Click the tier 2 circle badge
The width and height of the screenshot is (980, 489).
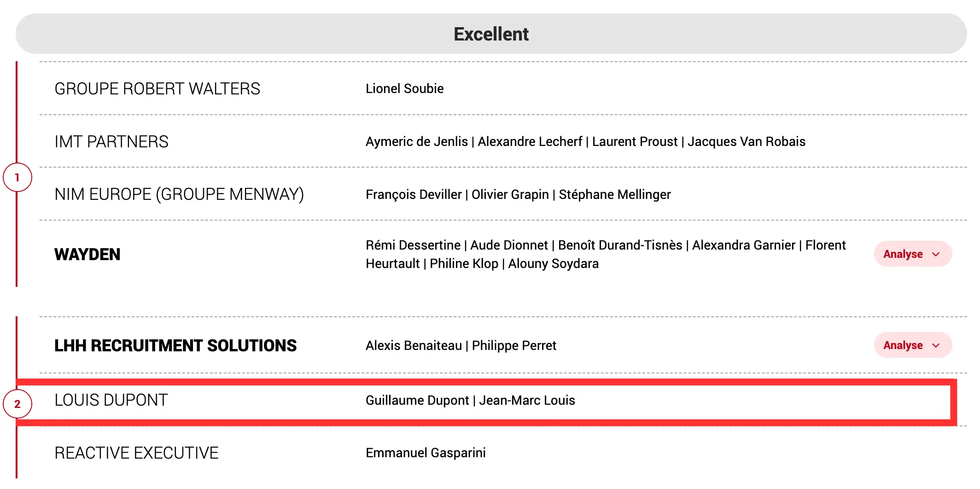pyautogui.click(x=17, y=404)
